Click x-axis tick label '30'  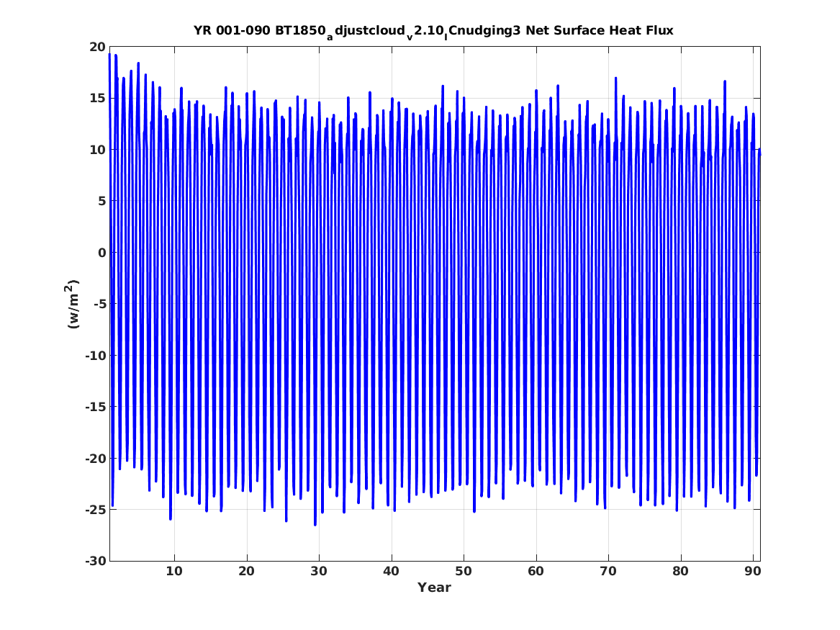tap(319, 572)
